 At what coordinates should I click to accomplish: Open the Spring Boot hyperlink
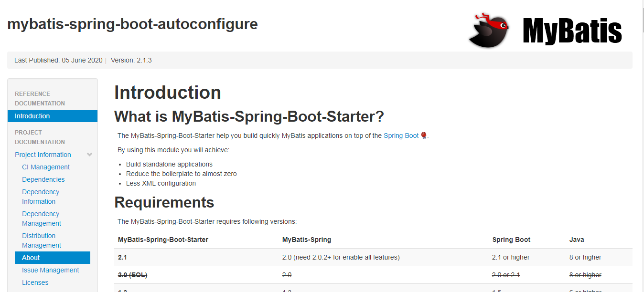pos(401,136)
